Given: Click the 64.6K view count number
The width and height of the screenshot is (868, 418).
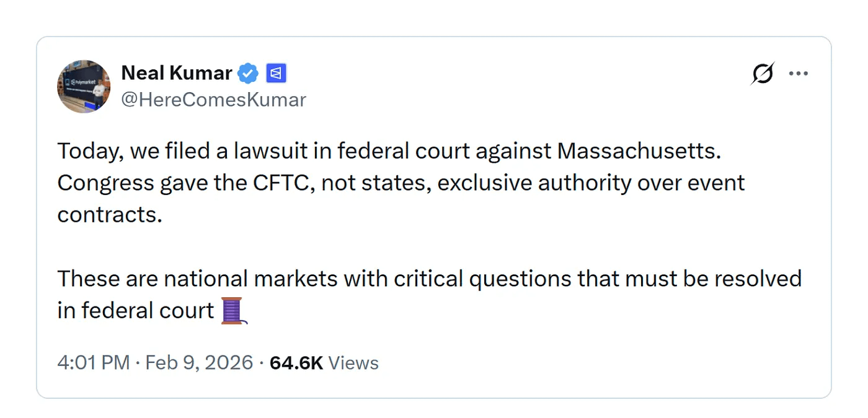Looking at the screenshot, I should point(296,363).
